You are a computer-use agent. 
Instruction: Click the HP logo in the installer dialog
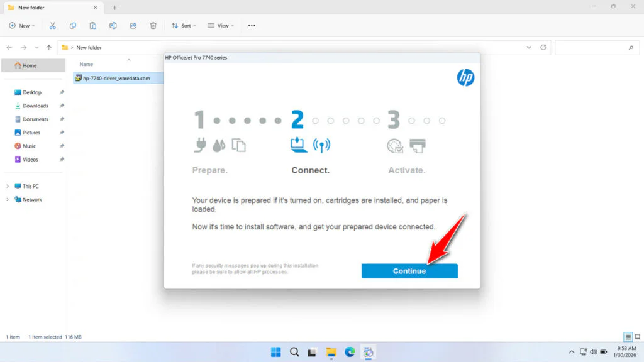click(x=465, y=77)
